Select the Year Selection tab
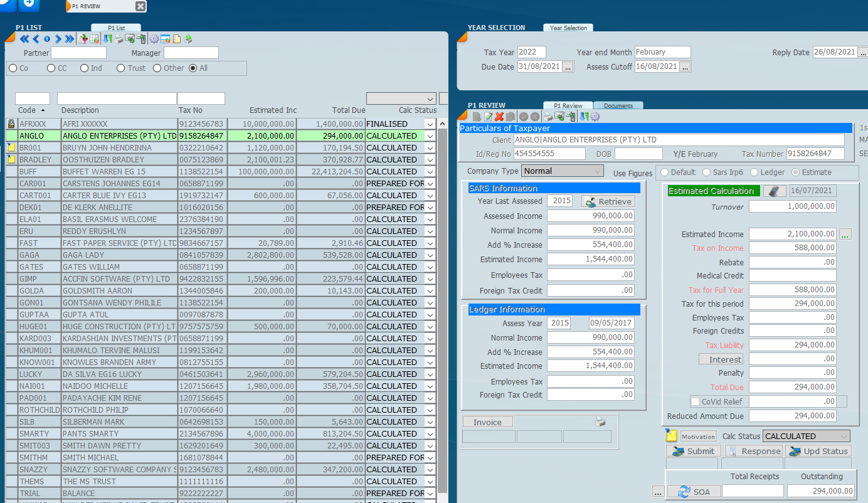Image resolution: width=868 pixels, height=503 pixels. click(568, 28)
